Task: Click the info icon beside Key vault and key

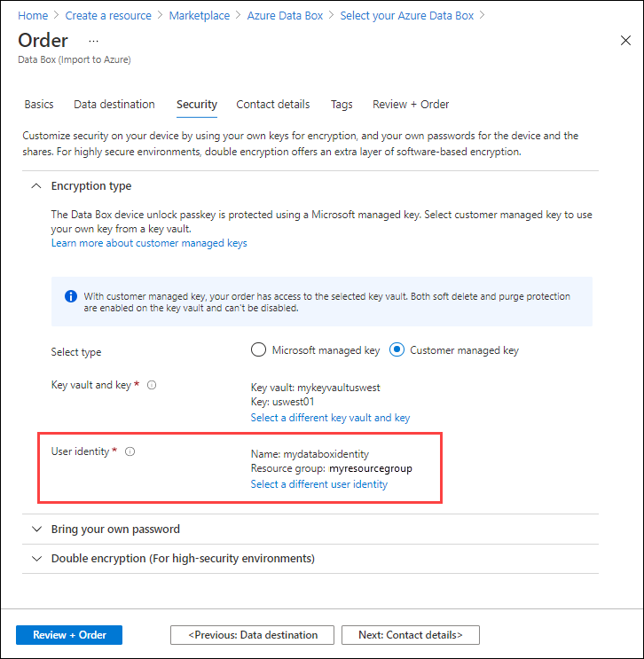Action: pos(152,385)
